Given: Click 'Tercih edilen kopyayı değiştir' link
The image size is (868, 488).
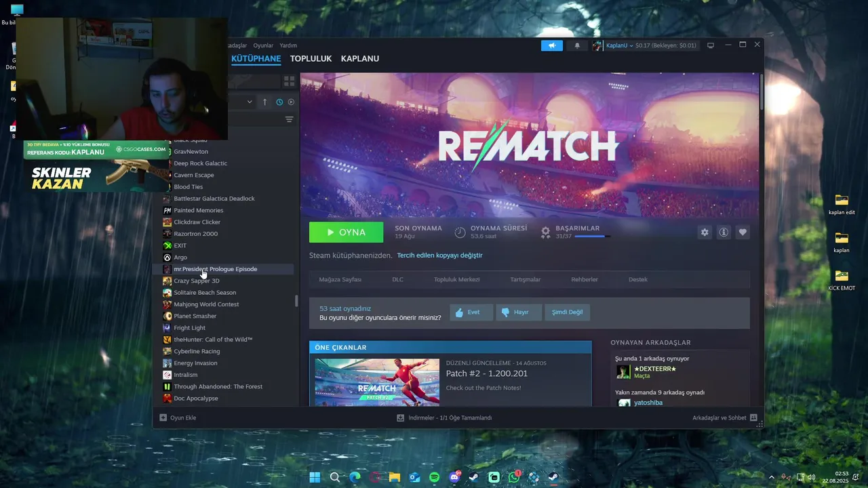Looking at the screenshot, I should [x=439, y=256].
